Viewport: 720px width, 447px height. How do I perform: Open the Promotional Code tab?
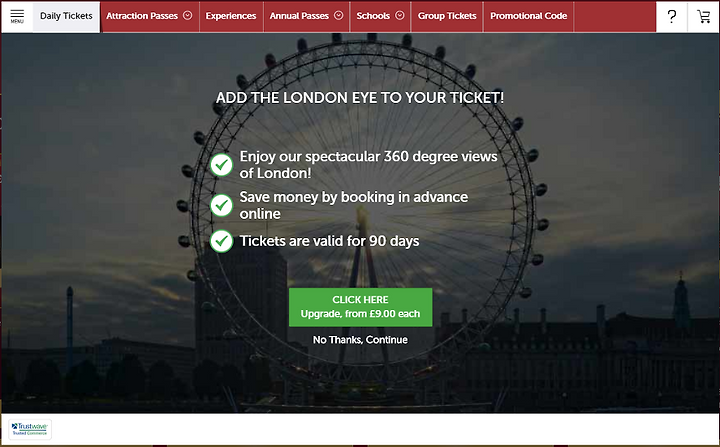coord(529,17)
